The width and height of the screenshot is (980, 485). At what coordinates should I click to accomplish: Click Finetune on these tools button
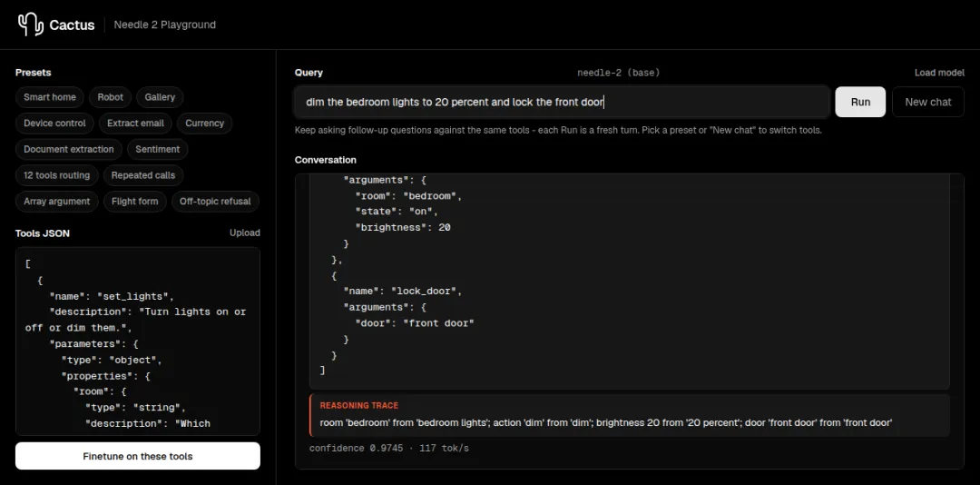138,456
